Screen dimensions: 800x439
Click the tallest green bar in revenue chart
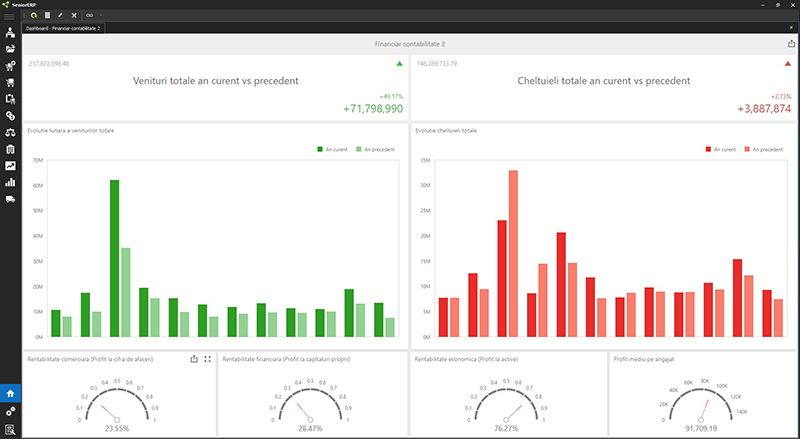[115, 258]
